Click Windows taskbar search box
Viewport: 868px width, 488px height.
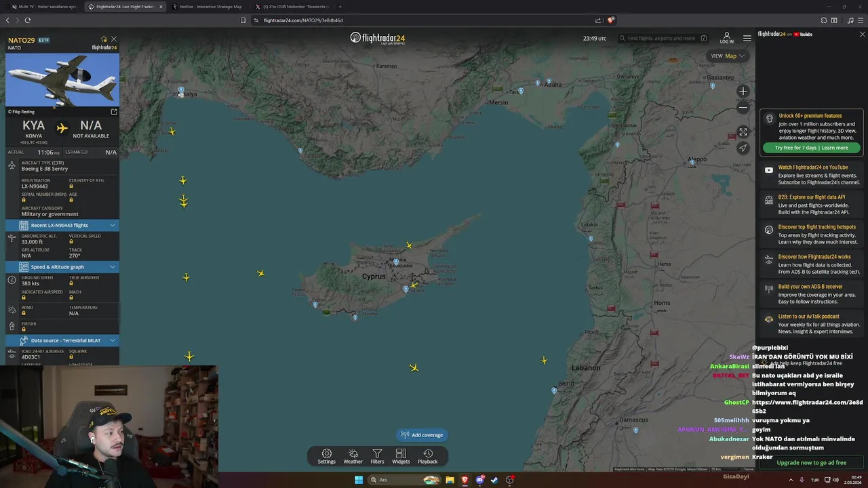404,480
